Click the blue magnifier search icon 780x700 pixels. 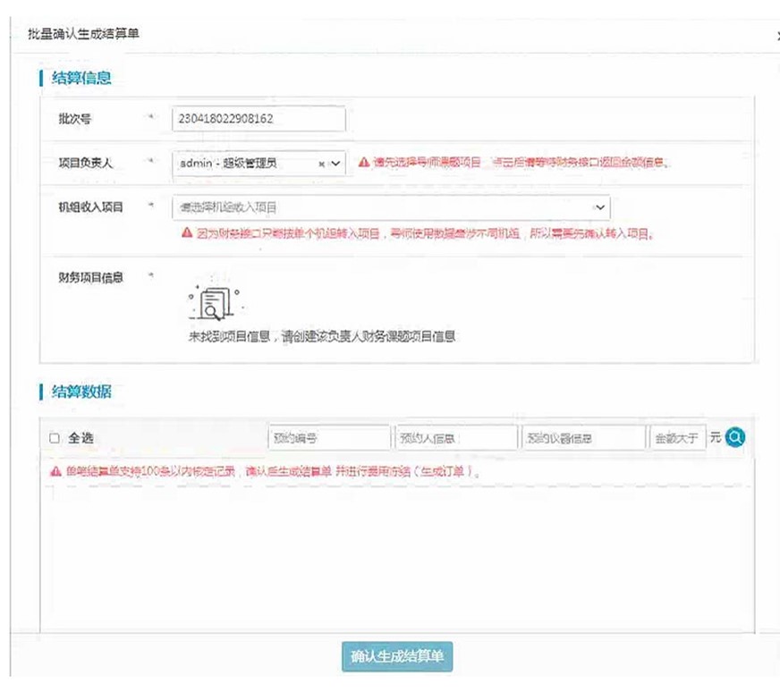735,437
